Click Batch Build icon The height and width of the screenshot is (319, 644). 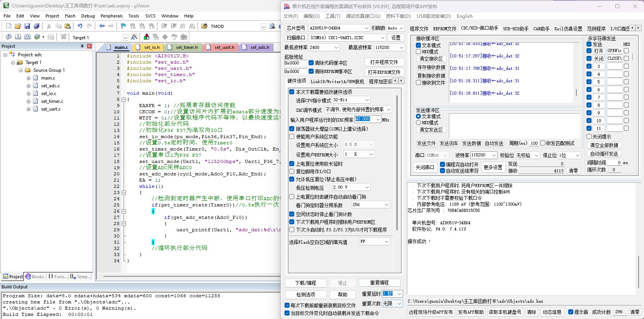37,37
